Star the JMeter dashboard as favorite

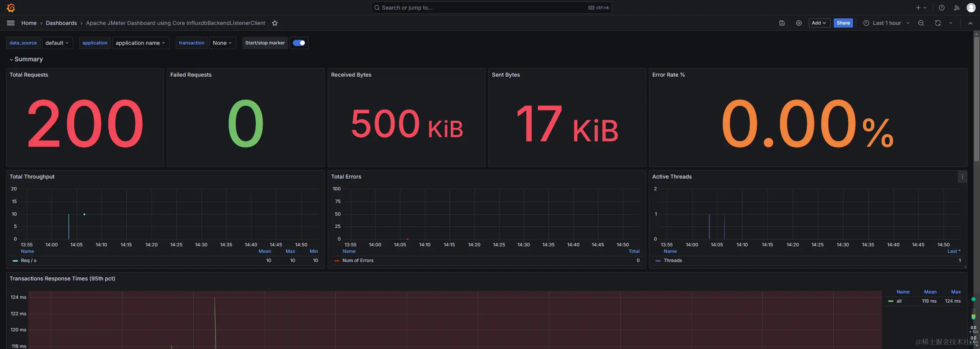click(x=274, y=23)
